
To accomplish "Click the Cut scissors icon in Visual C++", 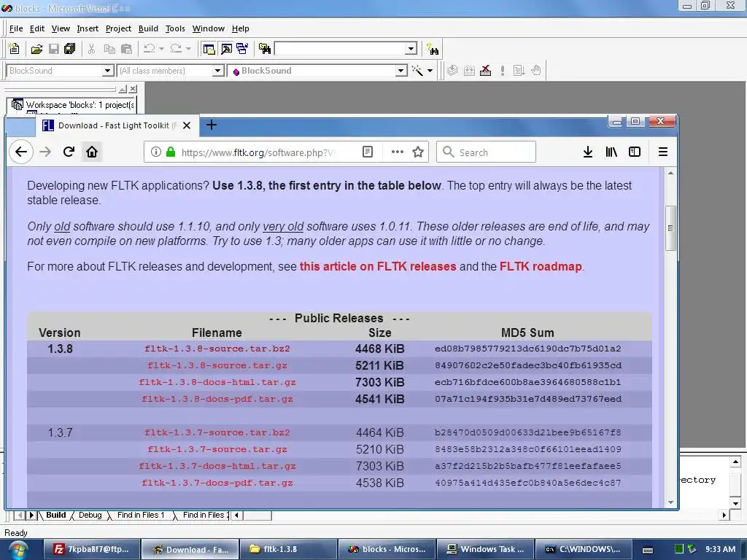I will tap(91, 49).
